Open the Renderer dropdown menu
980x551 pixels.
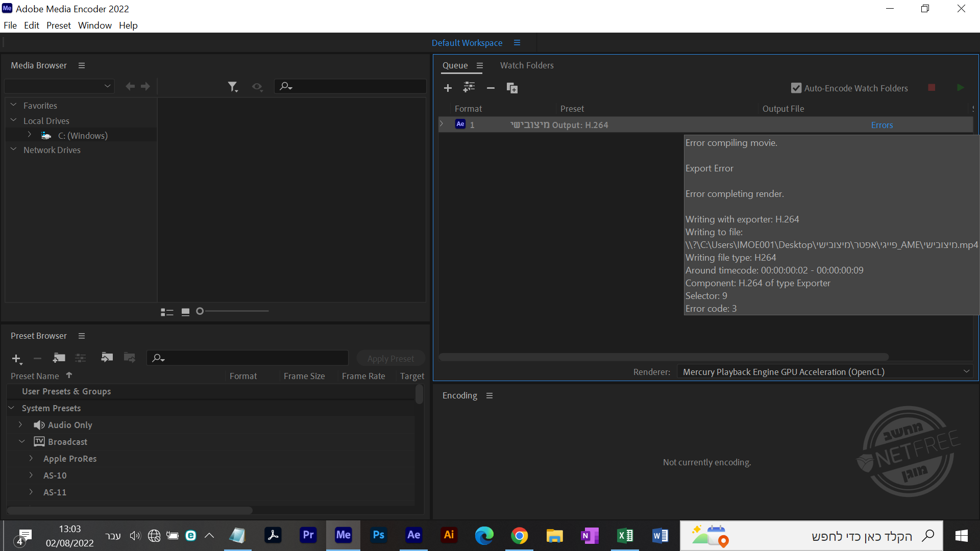[x=824, y=372]
